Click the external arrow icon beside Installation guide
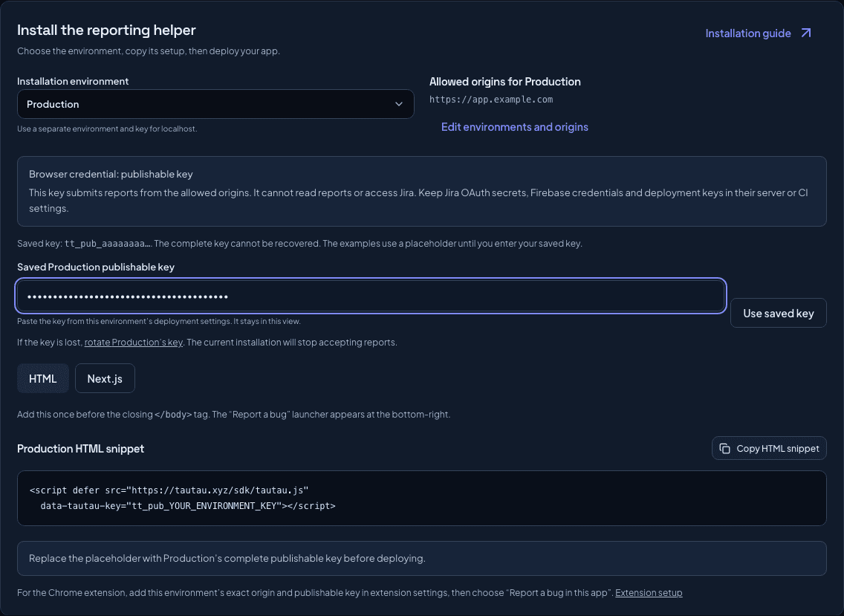The width and height of the screenshot is (844, 616). [806, 33]
